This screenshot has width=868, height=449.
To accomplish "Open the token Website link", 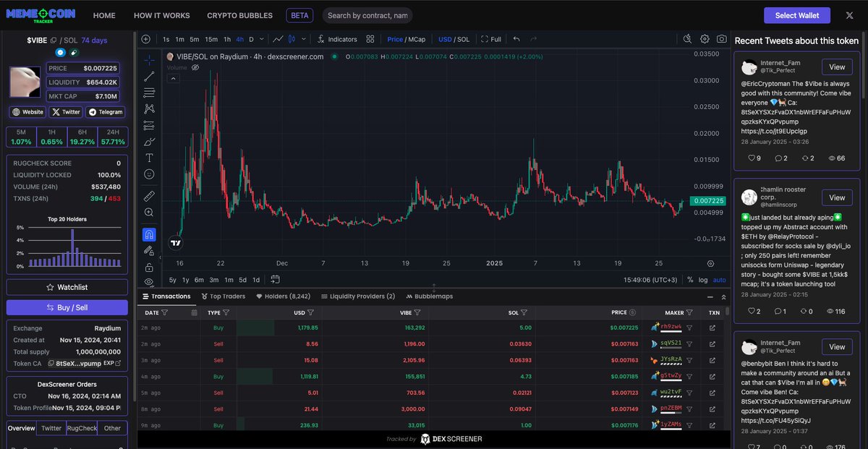I will click(27, 112).
